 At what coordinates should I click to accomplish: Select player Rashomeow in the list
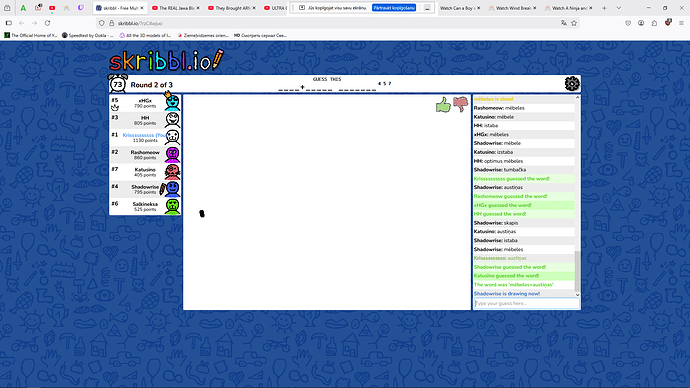(x=145, y=154)
